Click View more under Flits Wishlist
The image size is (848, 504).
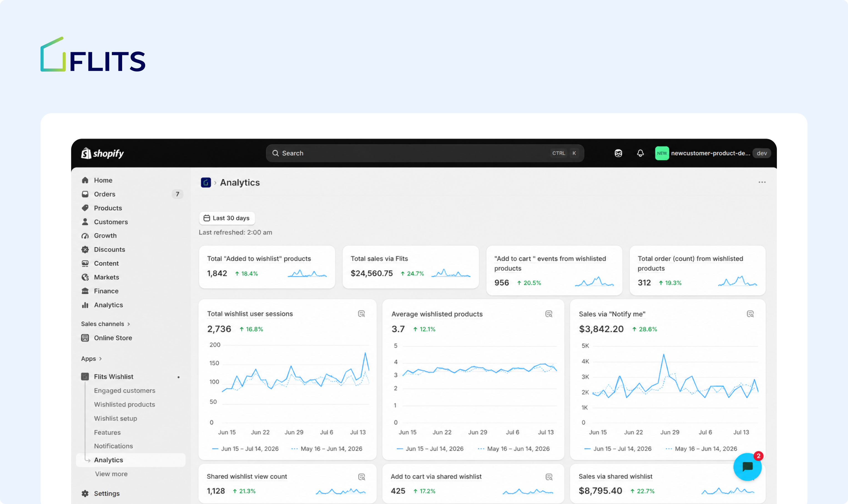111,473
